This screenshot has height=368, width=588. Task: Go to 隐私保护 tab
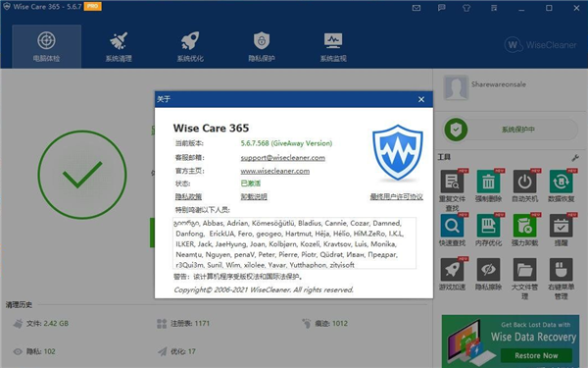click(x=262, y=46)
